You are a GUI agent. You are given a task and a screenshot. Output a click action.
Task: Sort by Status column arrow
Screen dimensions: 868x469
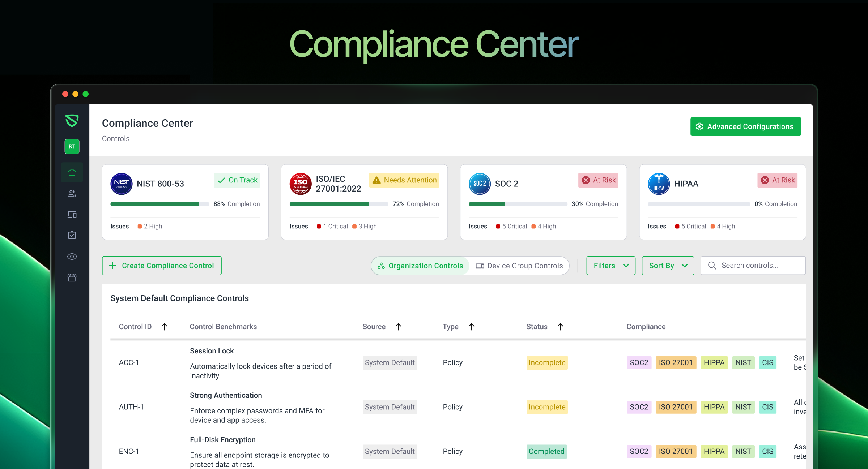pos(560,327)
